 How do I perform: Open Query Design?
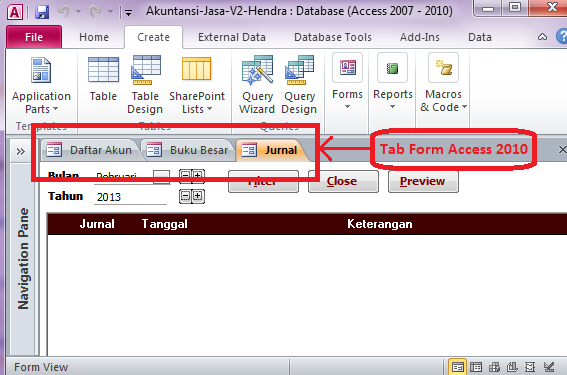299,85
